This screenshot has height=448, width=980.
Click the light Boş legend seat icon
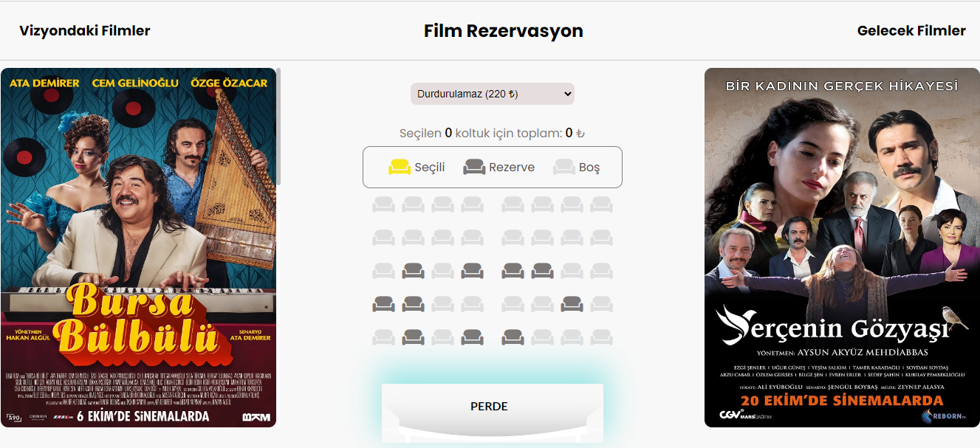pyautogui.click(x=564, y=167)
